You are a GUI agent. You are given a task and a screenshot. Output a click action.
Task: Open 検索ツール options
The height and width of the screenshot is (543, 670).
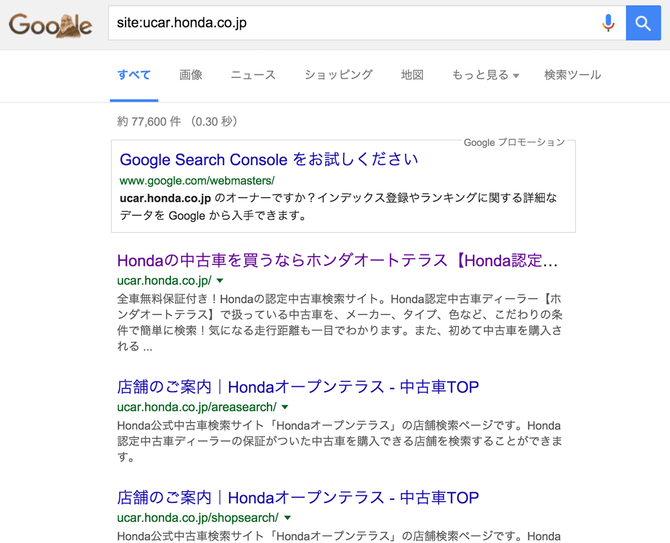[x=573, y=75]
